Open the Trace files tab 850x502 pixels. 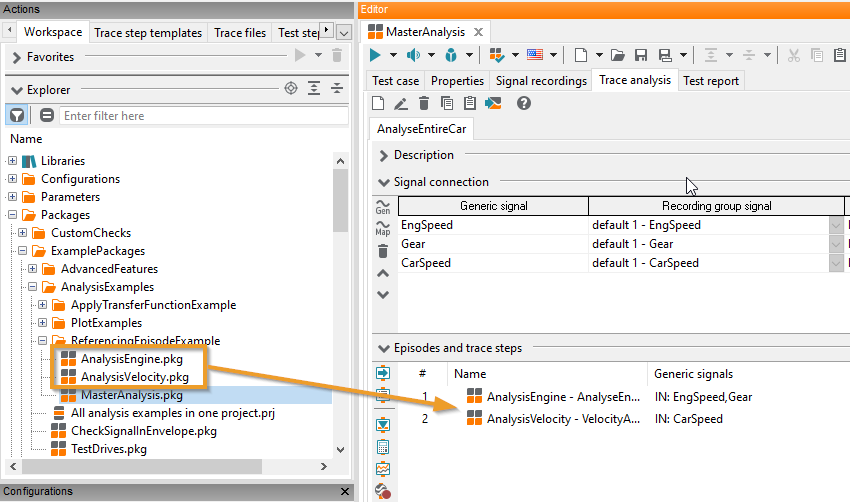click(x=240, y=33)
